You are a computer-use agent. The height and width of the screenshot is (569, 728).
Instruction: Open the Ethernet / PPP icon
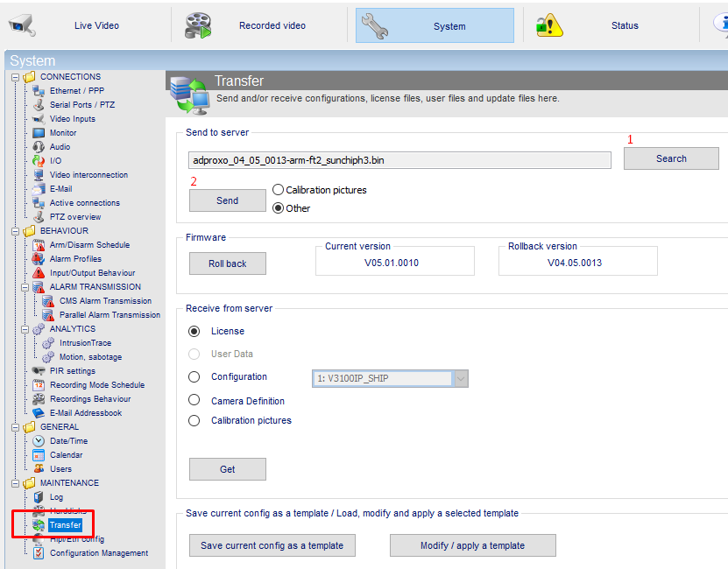point(39,91)
